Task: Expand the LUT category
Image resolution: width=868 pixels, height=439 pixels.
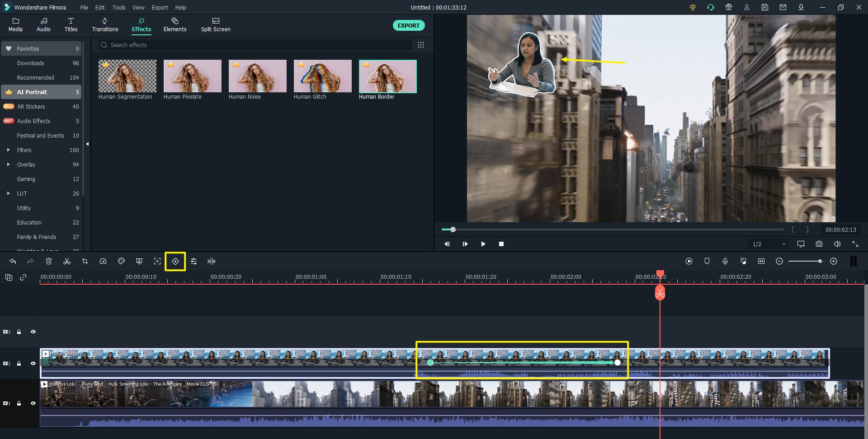Action: pyautogui.click(x=8, y=193)
